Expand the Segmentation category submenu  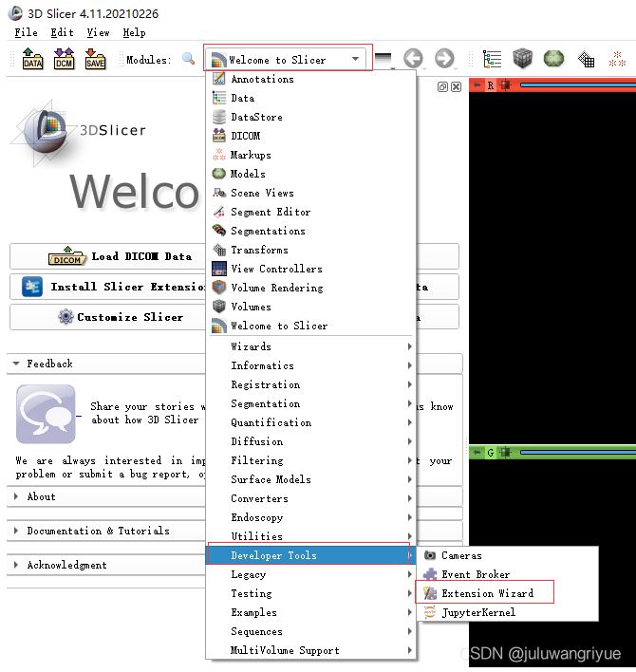pyautogui.click(x=310, y=403)
